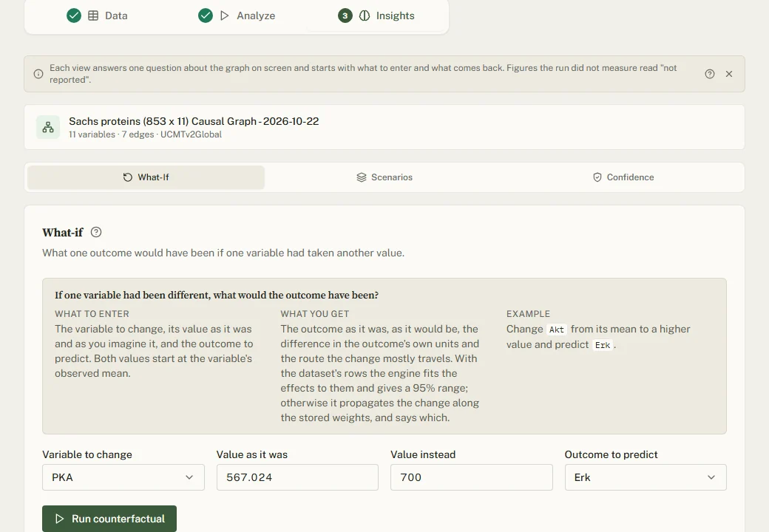Click the green checkmark beside Analyze

tap(206, 16)
